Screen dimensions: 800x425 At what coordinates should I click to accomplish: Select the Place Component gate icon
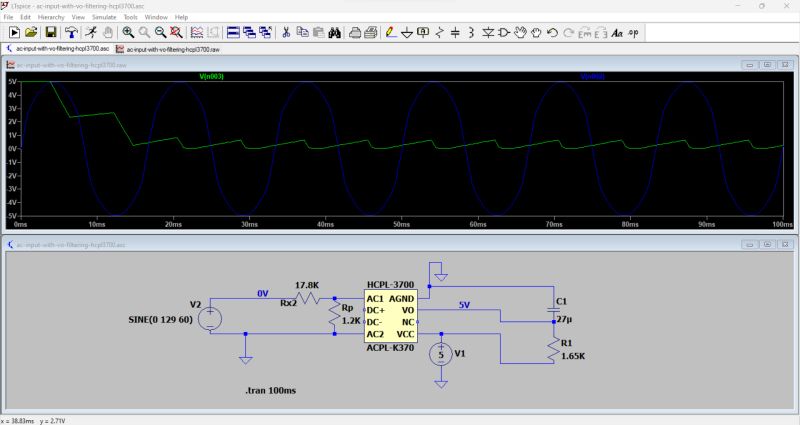(x=504, y=33)
